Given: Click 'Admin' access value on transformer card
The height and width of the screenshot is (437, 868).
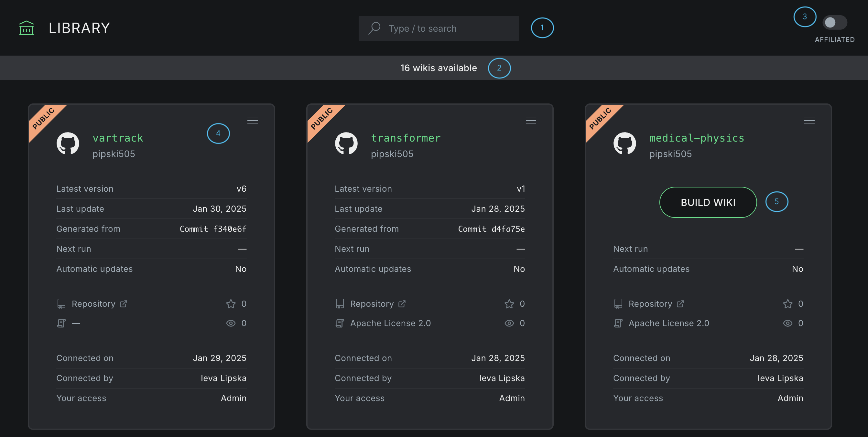Looking at the screenshot, I should click(x=512, y=398).
